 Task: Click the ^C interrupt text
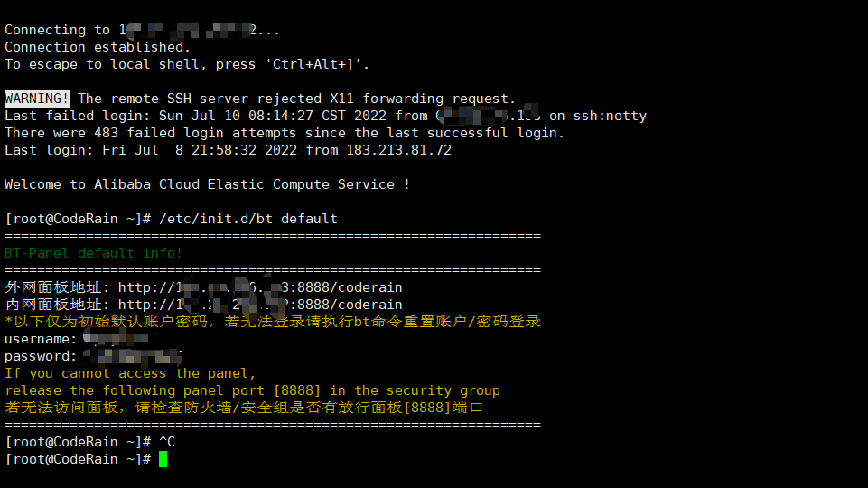pyautogui.click(x=167, y=442)
